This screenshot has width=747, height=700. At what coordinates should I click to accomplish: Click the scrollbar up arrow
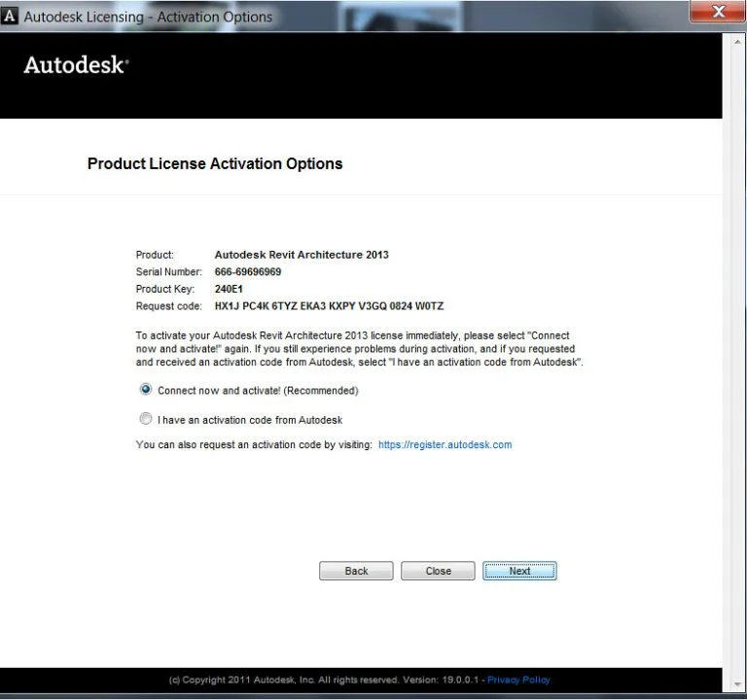[x=737, y=42]
